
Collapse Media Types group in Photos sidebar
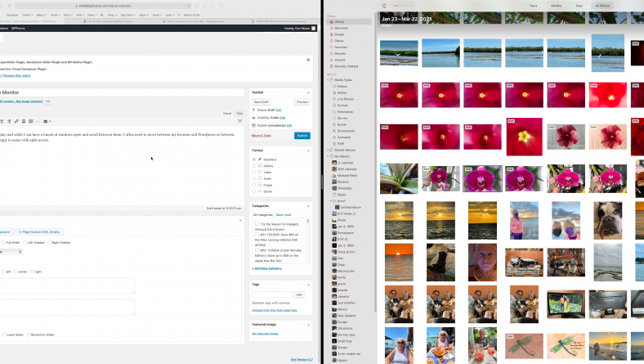329,80
